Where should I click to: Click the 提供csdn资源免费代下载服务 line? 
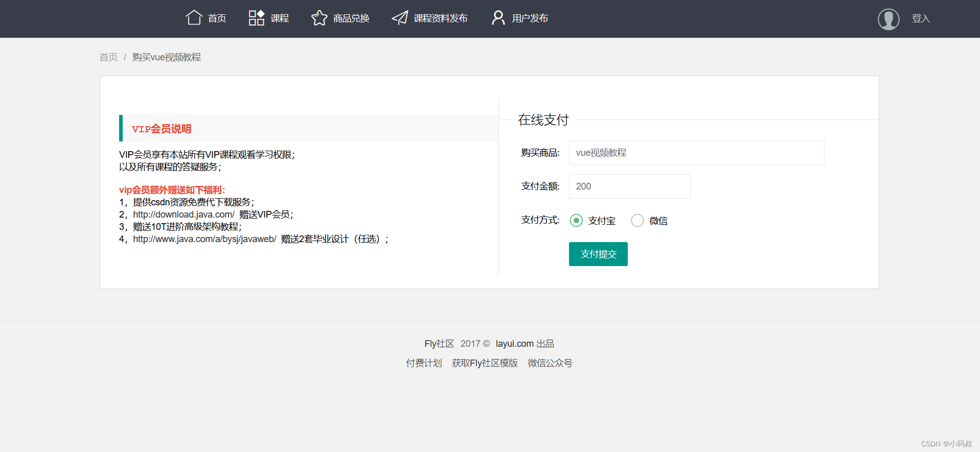point(193,202)
